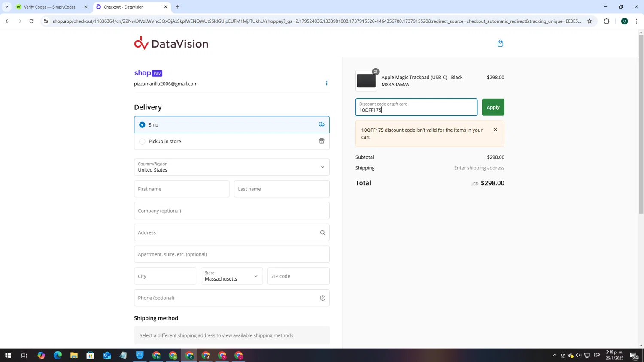The height and width of the screenshot is (362, 644).
Task: Reload the checkout page
Action: coord(31,21)
